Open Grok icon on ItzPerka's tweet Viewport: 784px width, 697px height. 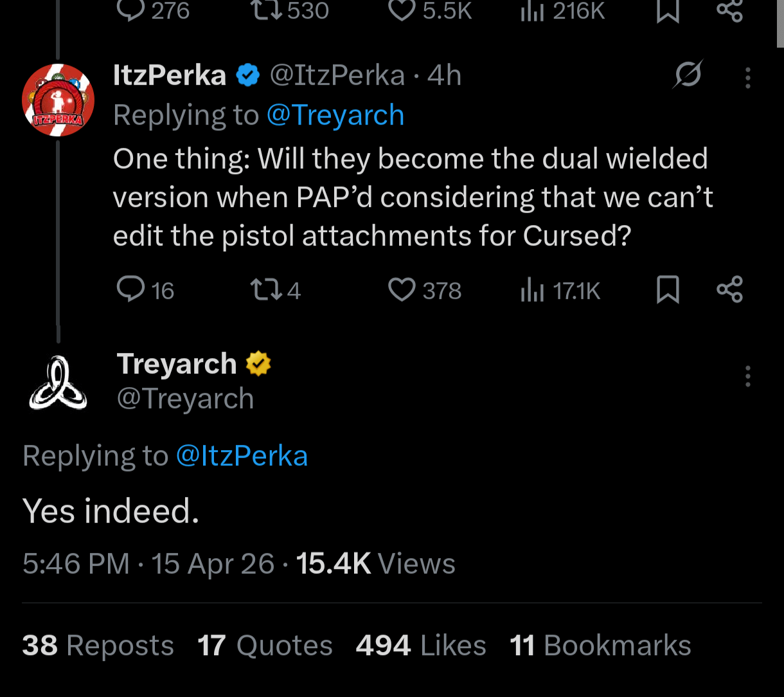(x=688, y=76)
